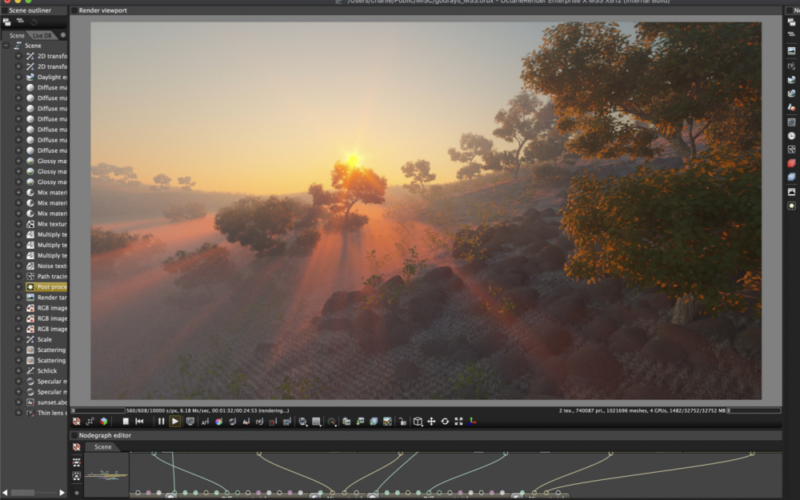Expand the Daylight environment node
Image resolution: width=800 pixels, height=500 pixels.
(18, 77)
